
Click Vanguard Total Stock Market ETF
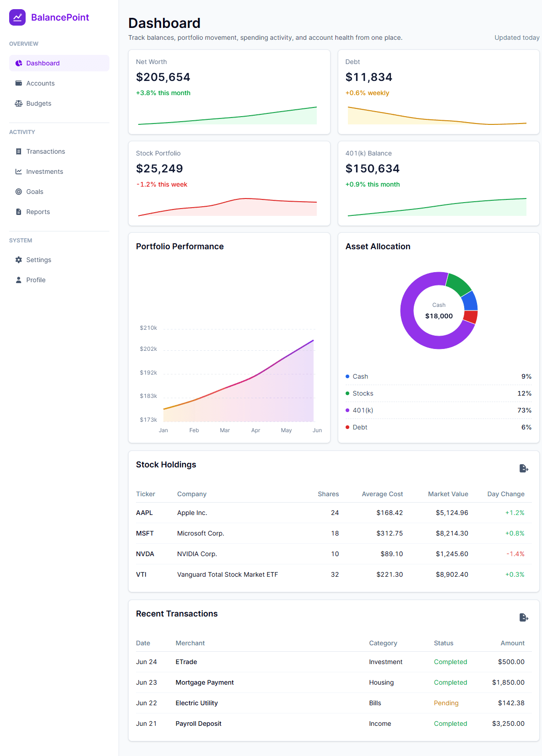point(228,574)
